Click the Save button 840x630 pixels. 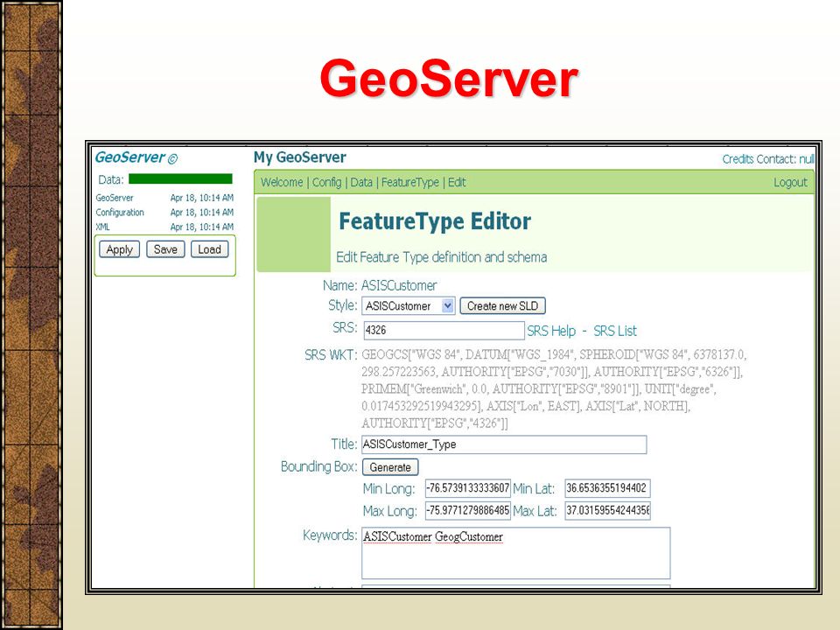[165, 249]
